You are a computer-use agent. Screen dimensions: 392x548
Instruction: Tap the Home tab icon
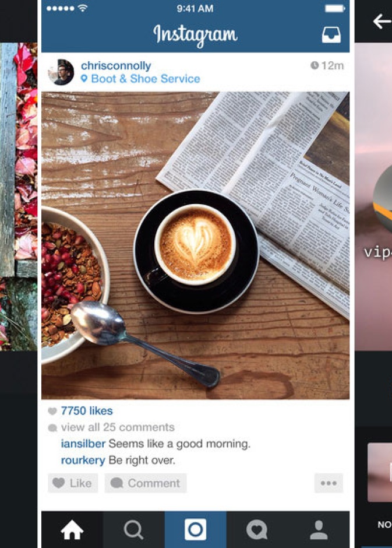coord(72,529)
